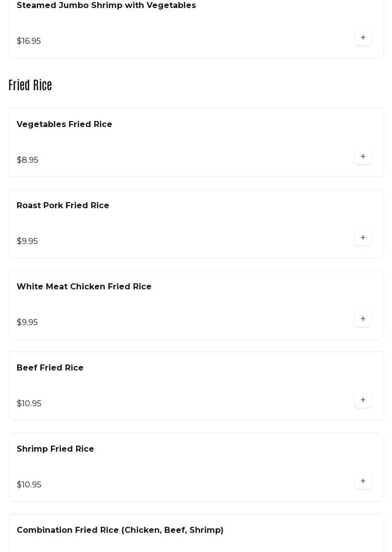
Task: Open Beef Fried Rice item name
Action: click(50, 368)
